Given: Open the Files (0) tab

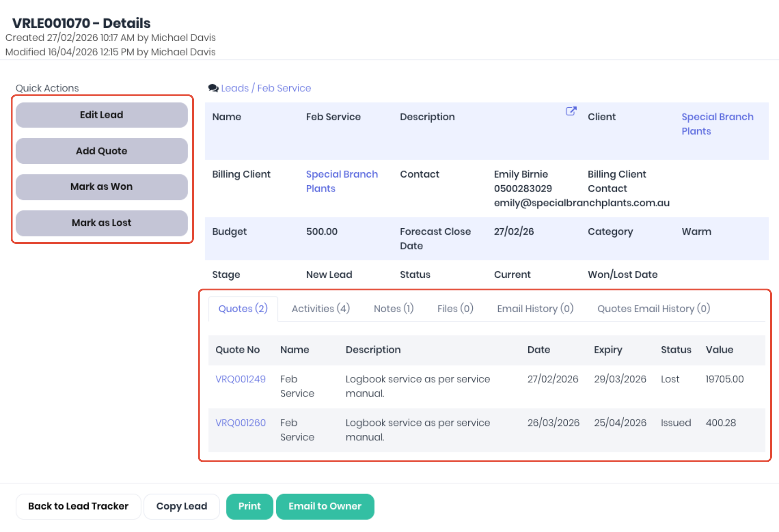Looking at the screenshot, I should [x=455, y=309].
